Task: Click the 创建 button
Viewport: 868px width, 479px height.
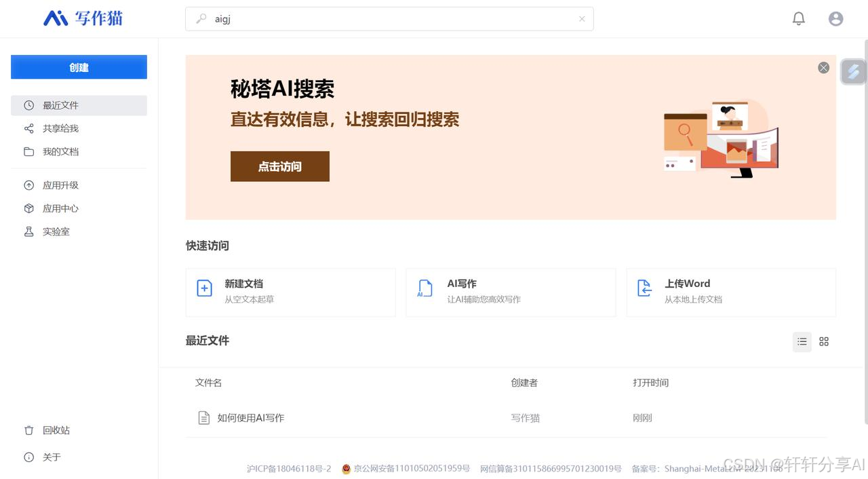Action: (79, 67)
